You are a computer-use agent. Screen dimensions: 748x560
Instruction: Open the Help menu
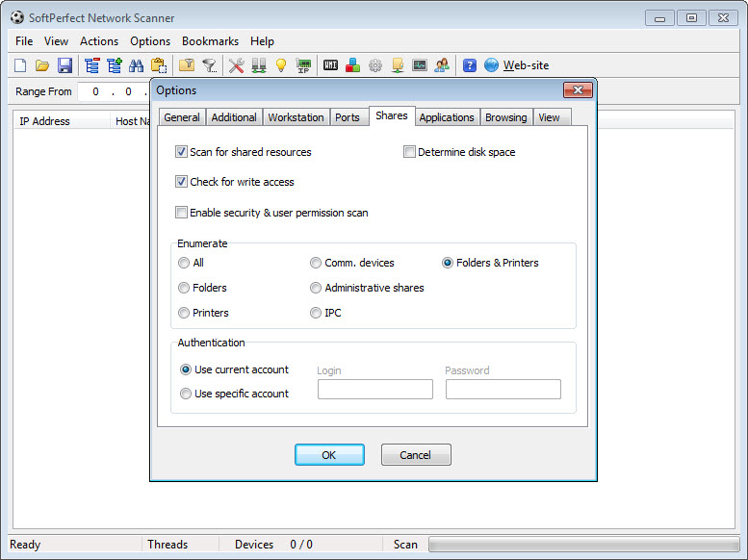click(x=262, y=41)
